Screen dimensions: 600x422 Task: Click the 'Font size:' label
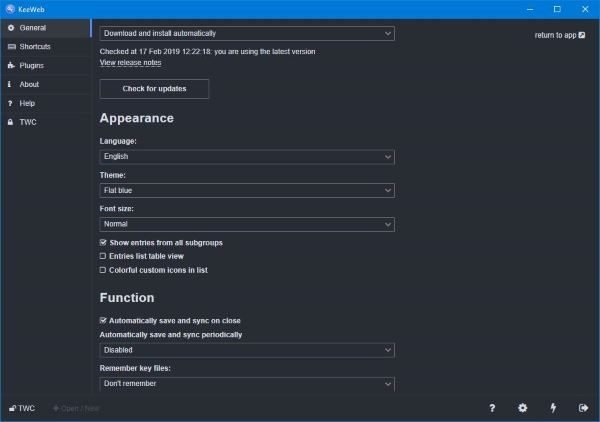117,209
